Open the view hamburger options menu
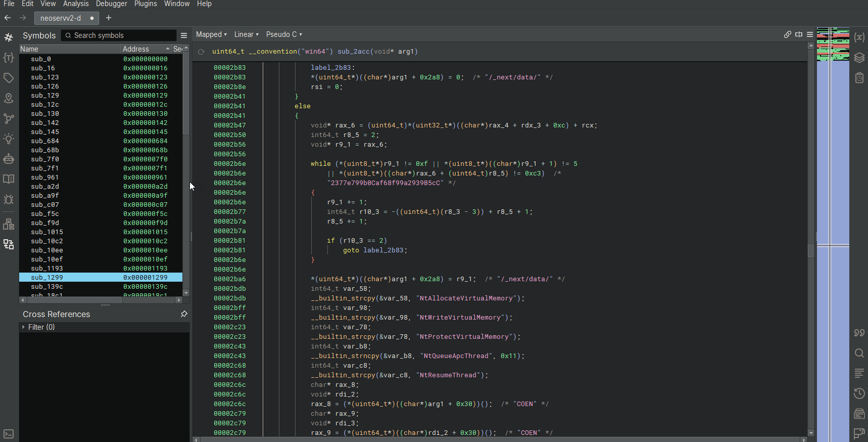The height and width of the screenshot is (442, 868). pyautogui.click(x=810, y=34)
